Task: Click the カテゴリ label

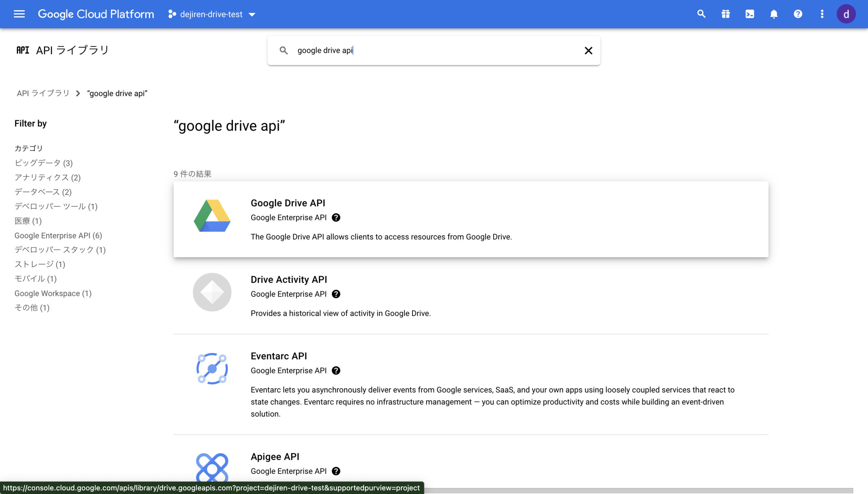Action: (x=28, y=148)
